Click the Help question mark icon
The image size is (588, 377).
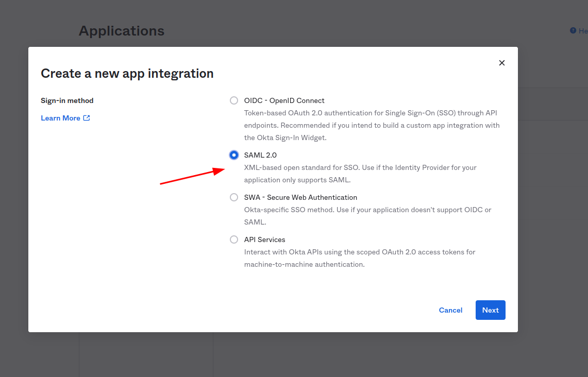[573, 31]
